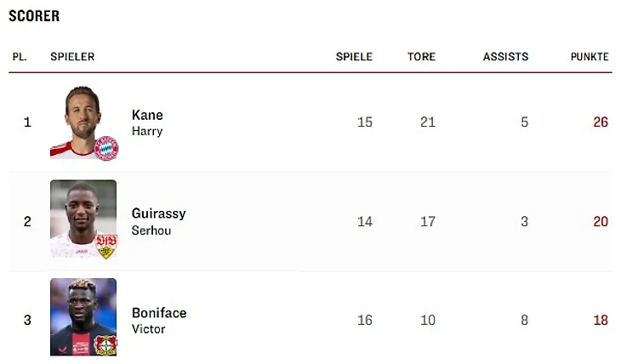Click the VfB Stuttgart club crest
The image size is (621, 364).
coord(106,246)
